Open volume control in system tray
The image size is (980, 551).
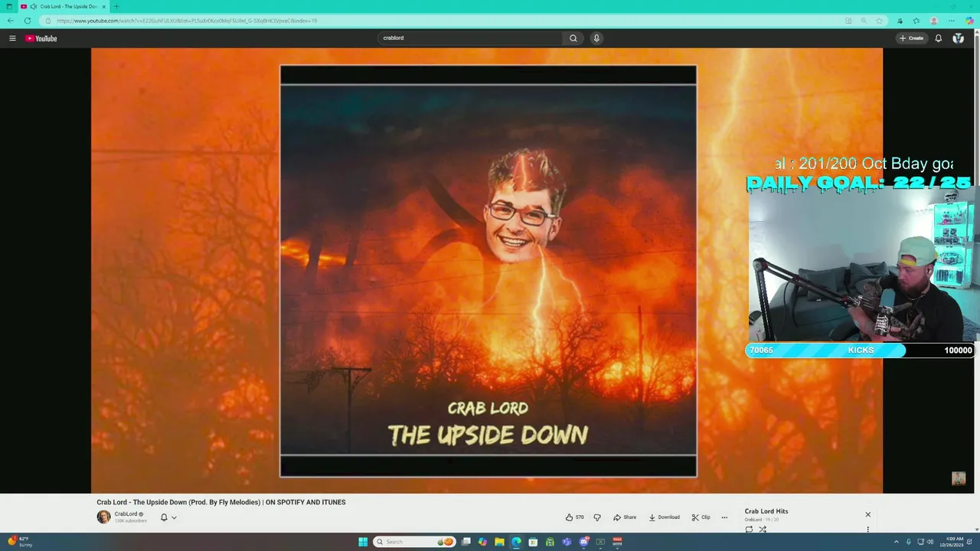click(x=931, y=542)
